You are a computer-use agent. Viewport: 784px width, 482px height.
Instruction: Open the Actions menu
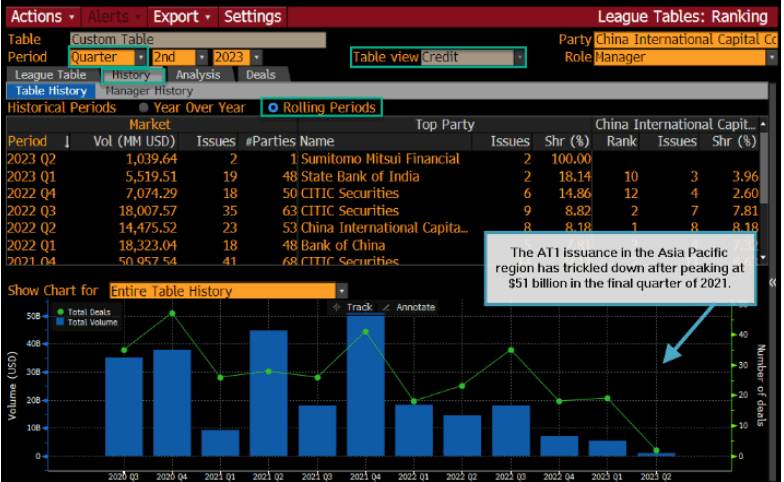click(x=43, y=16)
